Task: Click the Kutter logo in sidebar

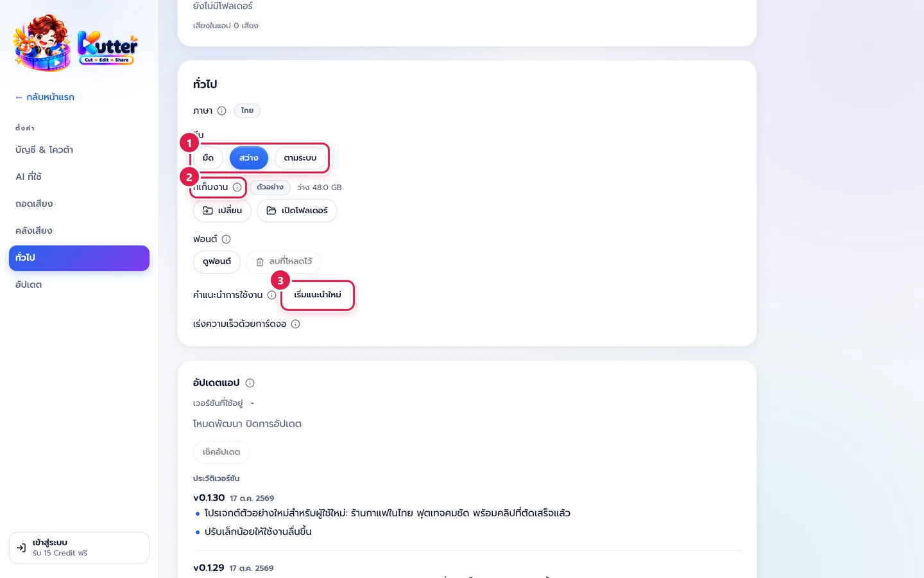Action: click(76, 43)
